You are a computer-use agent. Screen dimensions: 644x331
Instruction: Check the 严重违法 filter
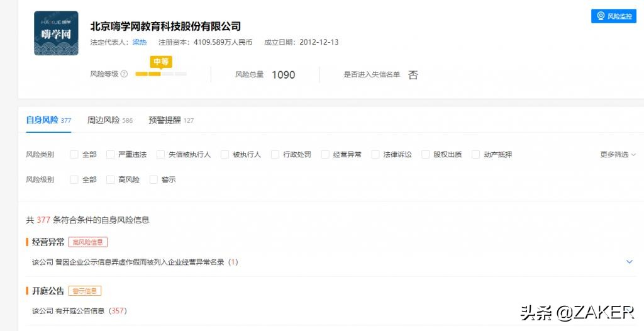(x=110, y=155)
